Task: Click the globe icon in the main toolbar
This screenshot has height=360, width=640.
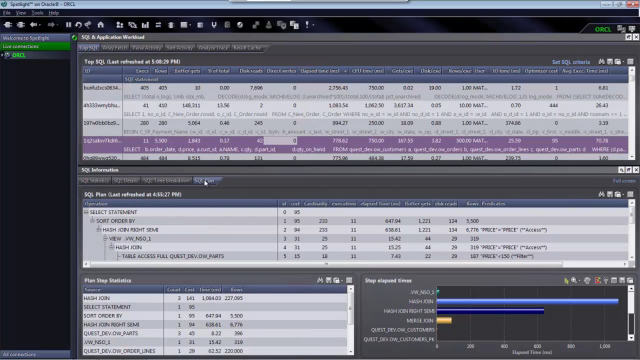Action: (x=240, y=25)
